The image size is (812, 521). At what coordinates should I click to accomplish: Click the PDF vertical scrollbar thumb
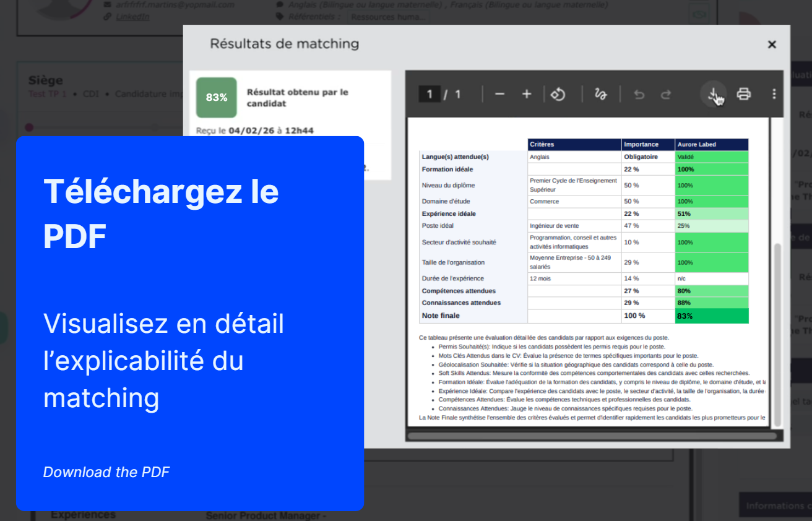tap(777, 334)
